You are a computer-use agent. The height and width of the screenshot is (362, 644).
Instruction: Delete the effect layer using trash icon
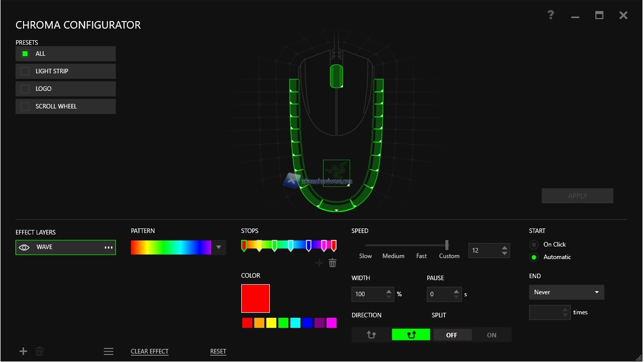point(40,351)
